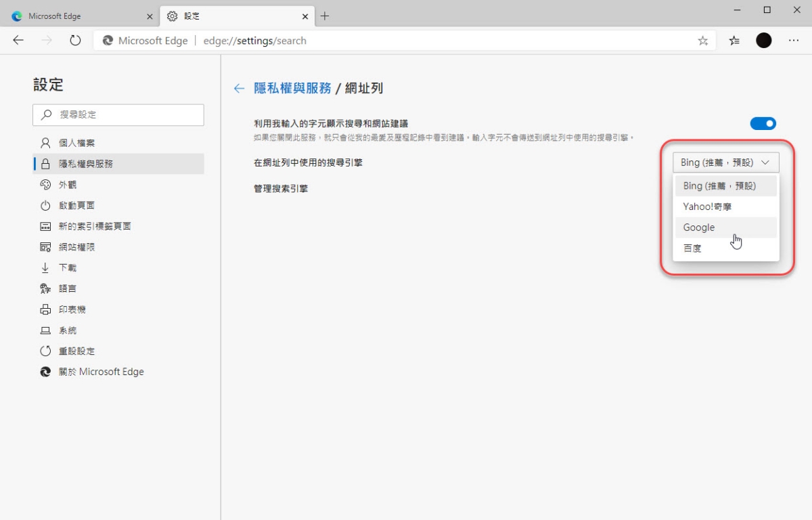Open 新的索引標籤頁面 settings section
Viewport: 812px width, 520px height.
coord(118,226)
